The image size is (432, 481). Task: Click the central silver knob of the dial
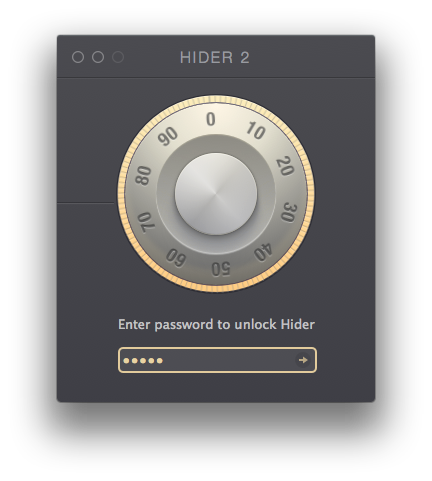coord(216,194)
